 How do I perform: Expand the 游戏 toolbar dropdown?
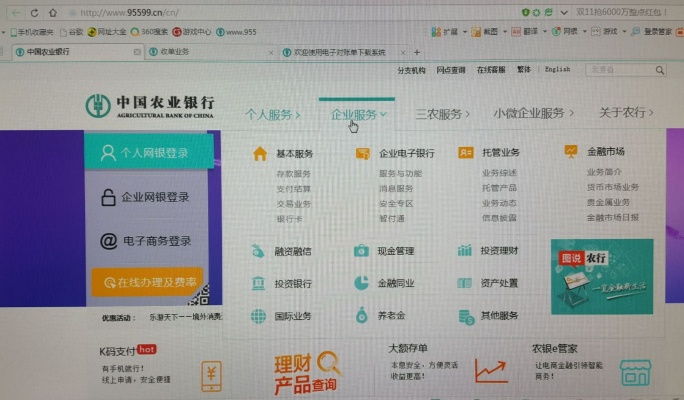624,32
